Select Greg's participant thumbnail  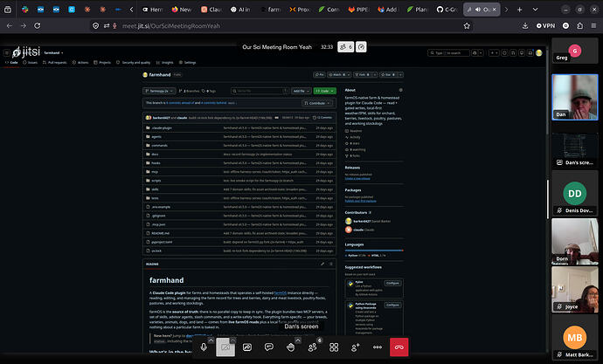pyautogui.click(x=575, y=51)
